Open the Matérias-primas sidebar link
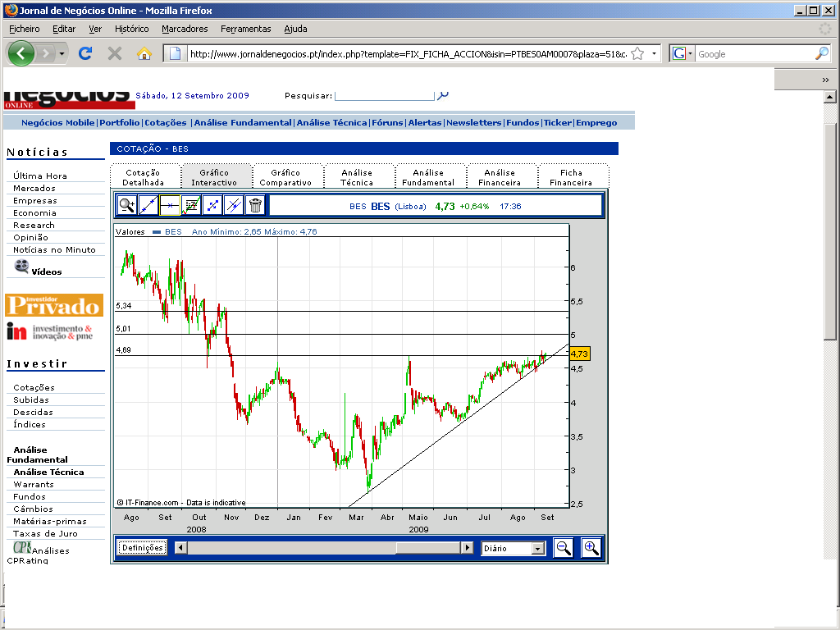Image resolution: width=840 pixels, height=630 pixels. pyautogui.click(x=50, y=521)
